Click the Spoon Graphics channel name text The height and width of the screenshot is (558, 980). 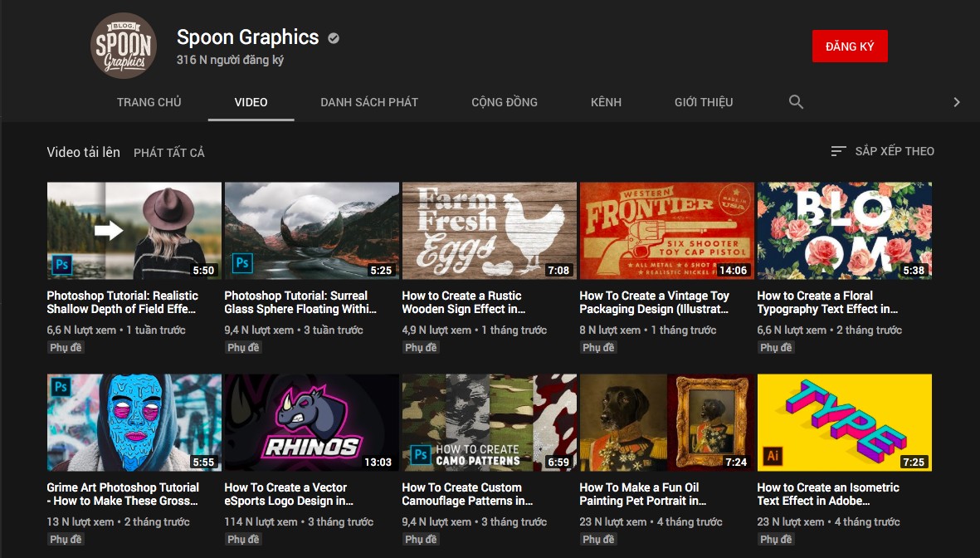[247, 37]
